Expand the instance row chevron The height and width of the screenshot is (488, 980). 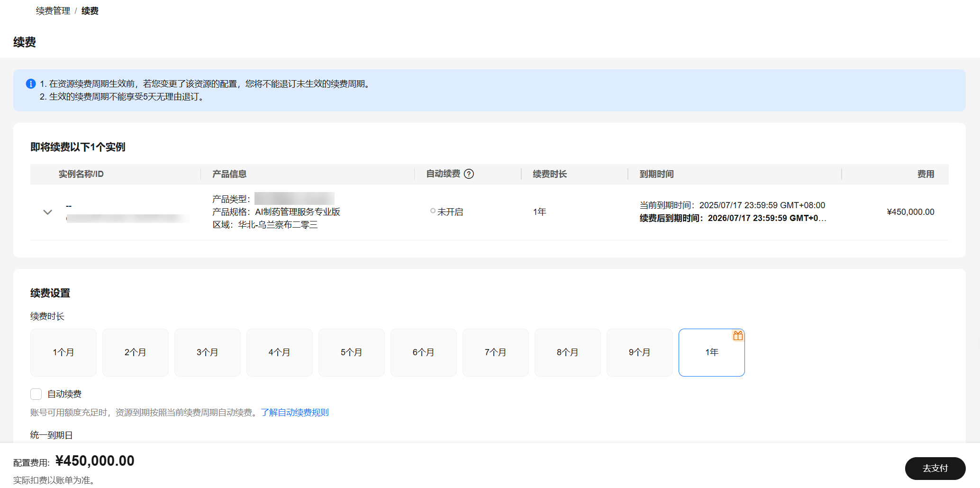click(x=47, y=212)
